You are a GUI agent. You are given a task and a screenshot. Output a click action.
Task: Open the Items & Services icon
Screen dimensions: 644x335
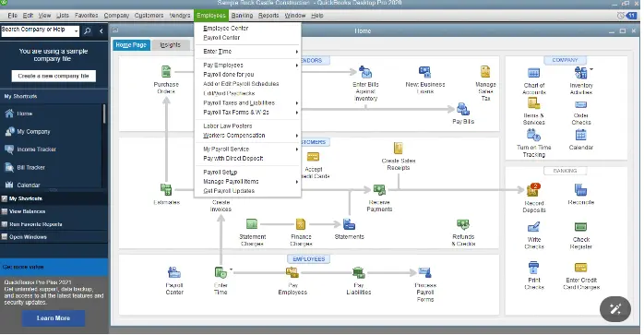[533, 103]
